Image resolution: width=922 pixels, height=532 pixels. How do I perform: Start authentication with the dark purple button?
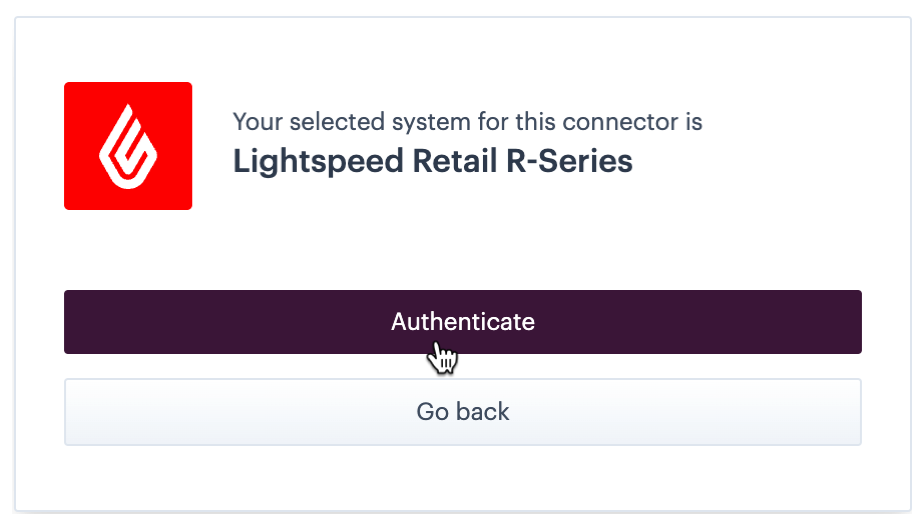462,322
